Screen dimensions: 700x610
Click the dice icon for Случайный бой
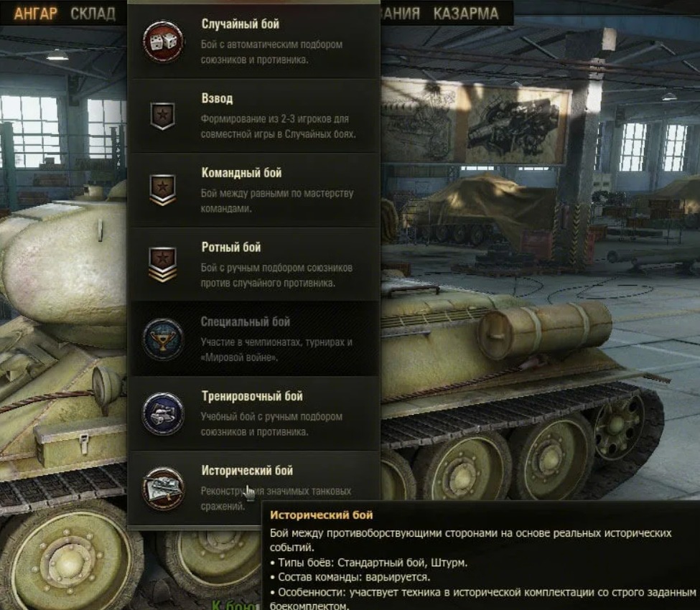click(163, 42)
